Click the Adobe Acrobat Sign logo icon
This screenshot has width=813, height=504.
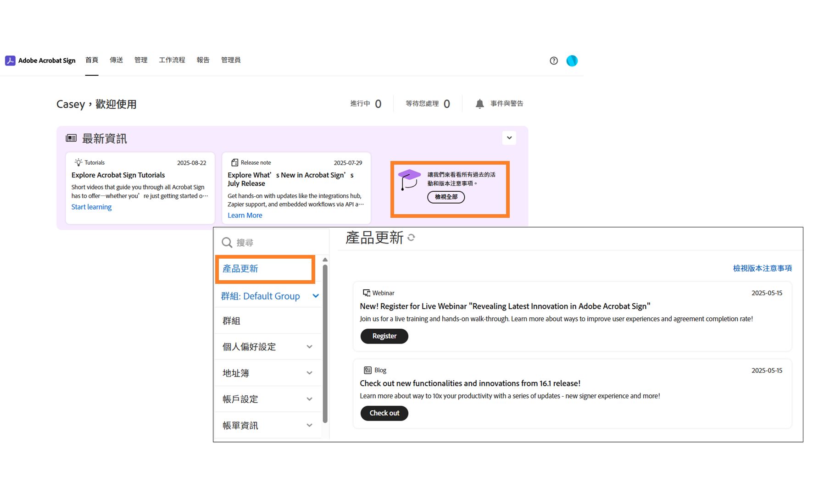(10, 61)
